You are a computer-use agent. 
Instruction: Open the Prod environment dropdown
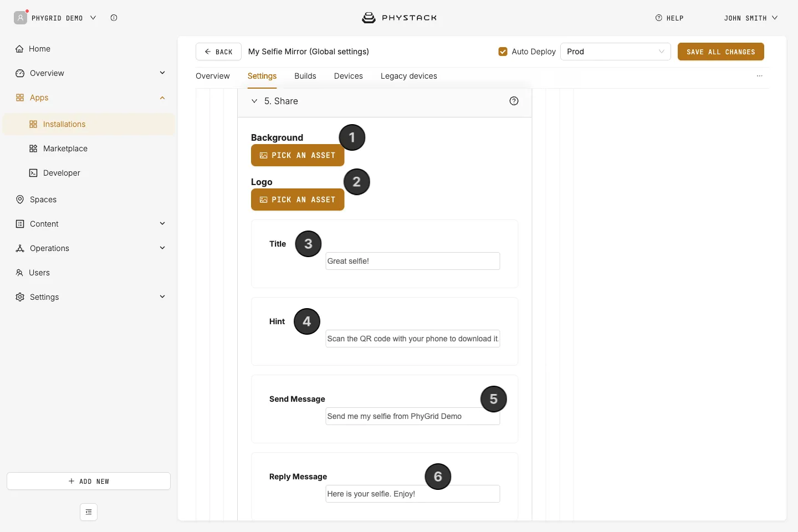[616, 52]
